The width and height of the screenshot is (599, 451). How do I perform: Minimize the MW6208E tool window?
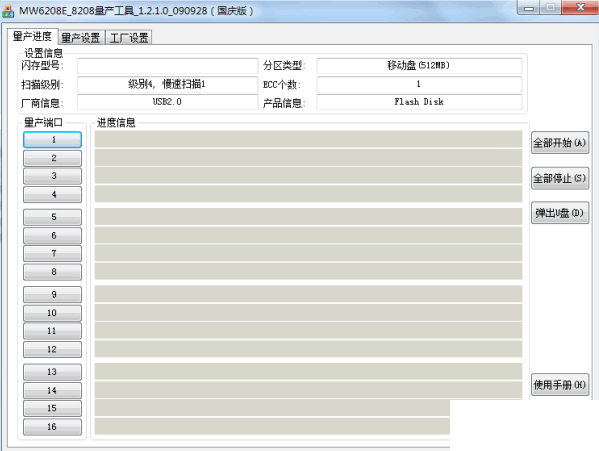point(529,8)
